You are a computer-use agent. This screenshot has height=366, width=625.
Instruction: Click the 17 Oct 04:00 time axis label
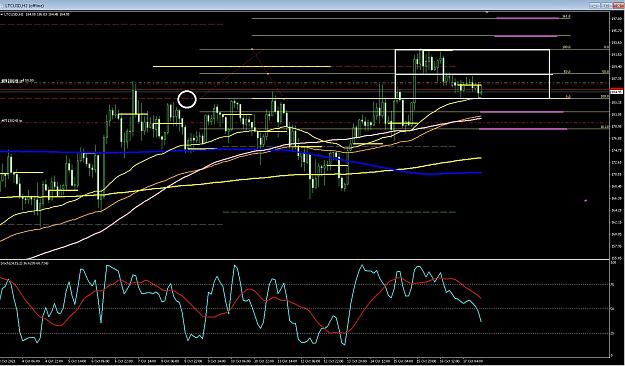pos(474,361)
